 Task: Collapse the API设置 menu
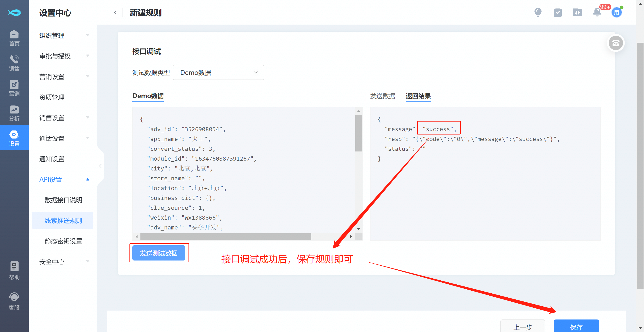click(x=64, y=179)
